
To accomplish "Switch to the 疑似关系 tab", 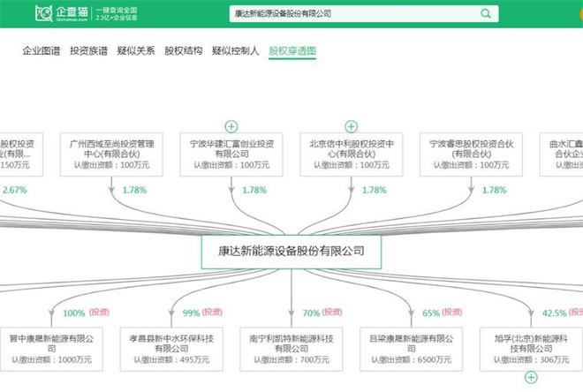I will (136, 50).
